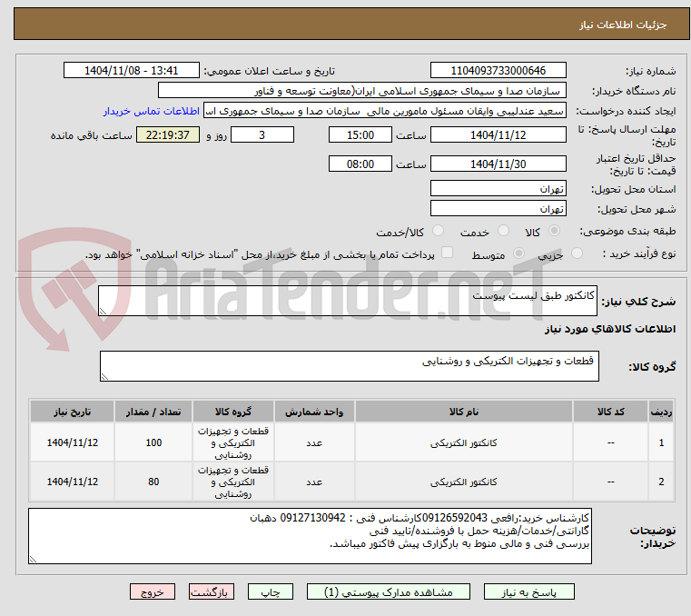This screenshot has height=616, width=691.
Task: Click quantity cell 100
Action: click(x=153, y=442)
